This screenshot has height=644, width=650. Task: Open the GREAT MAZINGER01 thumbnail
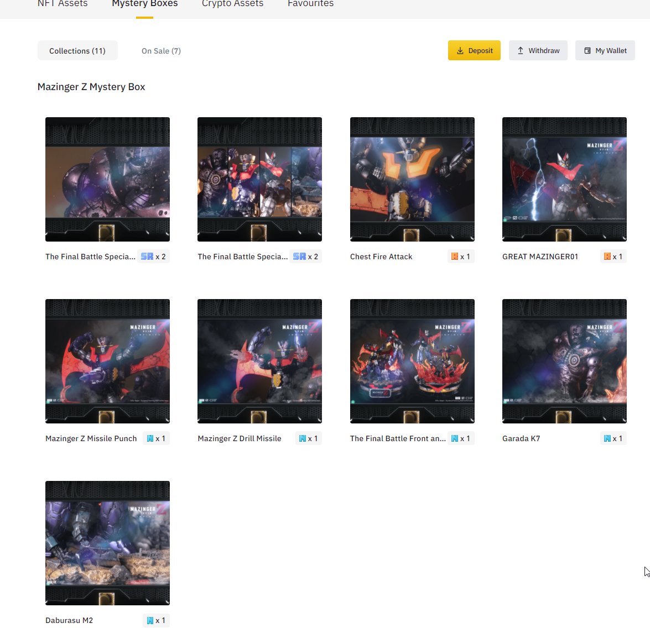click(564, 179)
